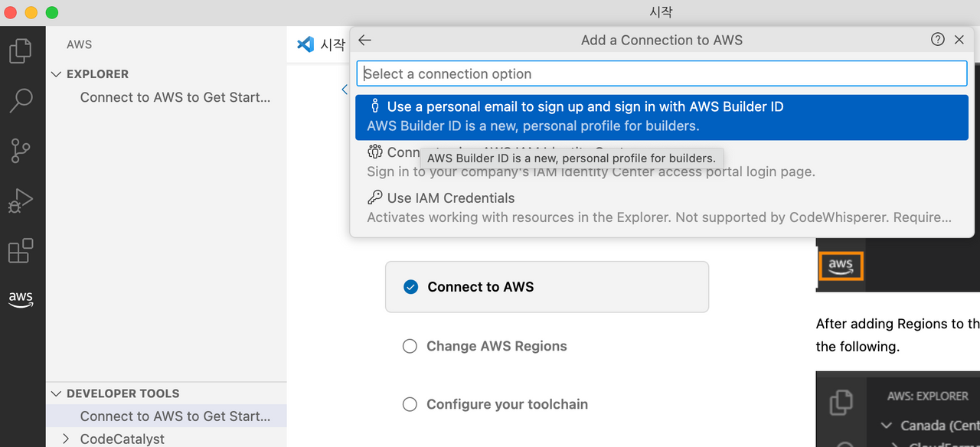This screenshot has width=980, height=447.
Task: Select the Configure your toolchain step
Action: coord(495,404)
